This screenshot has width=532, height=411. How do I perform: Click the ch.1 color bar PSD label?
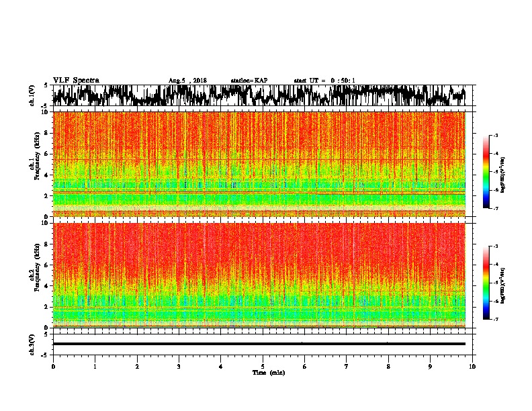503,175
